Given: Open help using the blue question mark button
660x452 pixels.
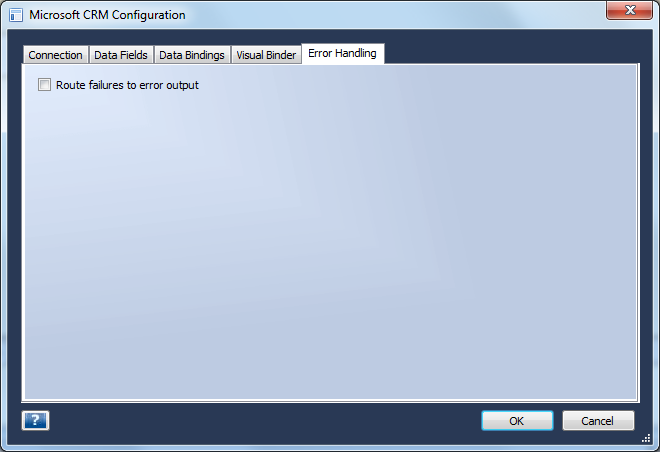Looking at the screenshot, I should click(x=35, y=420).
